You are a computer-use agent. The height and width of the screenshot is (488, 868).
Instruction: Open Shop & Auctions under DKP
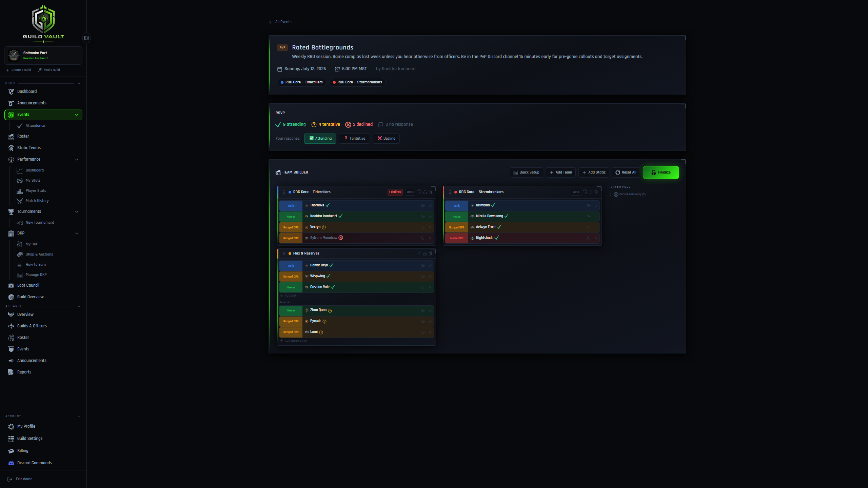[x=39, y=255]
